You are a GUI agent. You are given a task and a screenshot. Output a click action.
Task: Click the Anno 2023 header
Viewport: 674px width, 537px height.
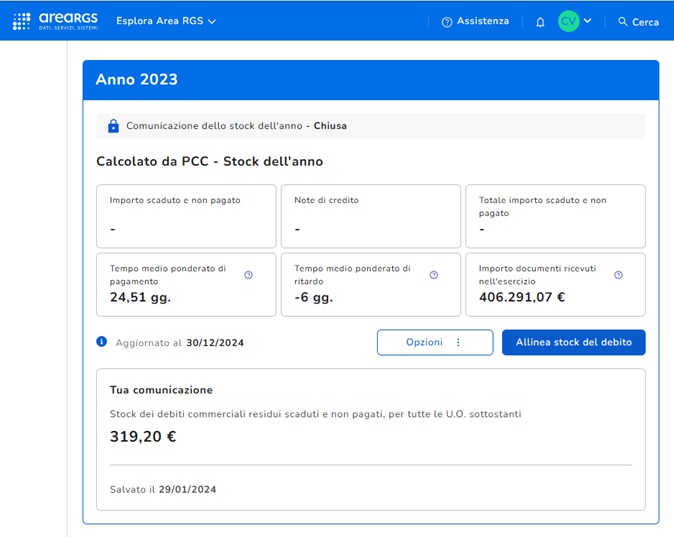(x=137, y=80)
